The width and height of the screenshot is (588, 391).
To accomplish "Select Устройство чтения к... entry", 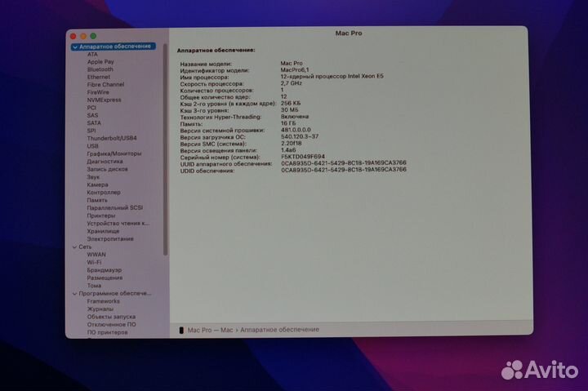I will tap(118, 224).
